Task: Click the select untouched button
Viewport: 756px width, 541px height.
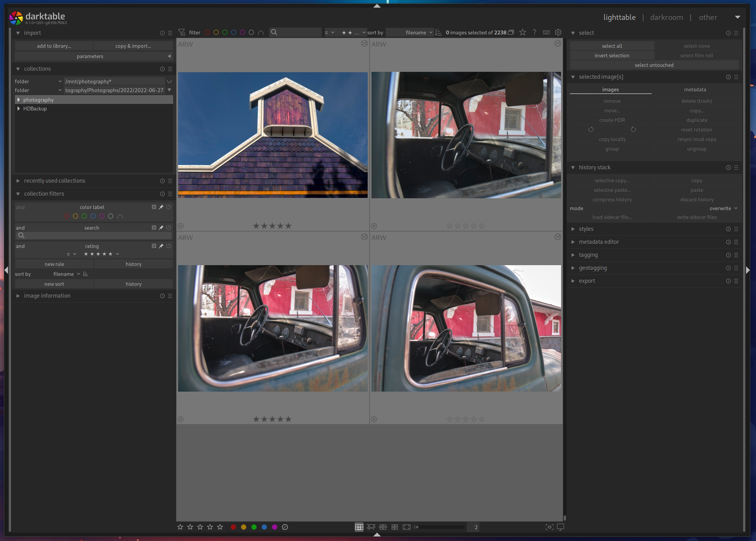Action: coord(654,65)
